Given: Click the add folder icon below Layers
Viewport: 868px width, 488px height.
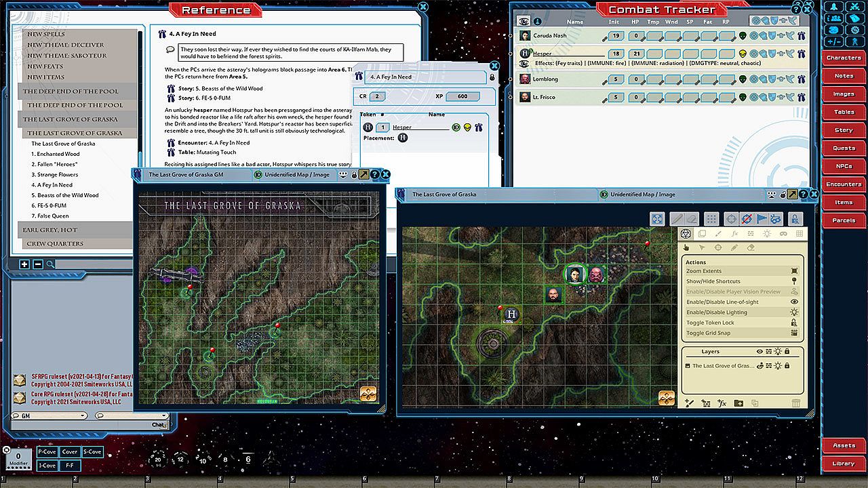Looking at the screenshot, I should 738,403.
